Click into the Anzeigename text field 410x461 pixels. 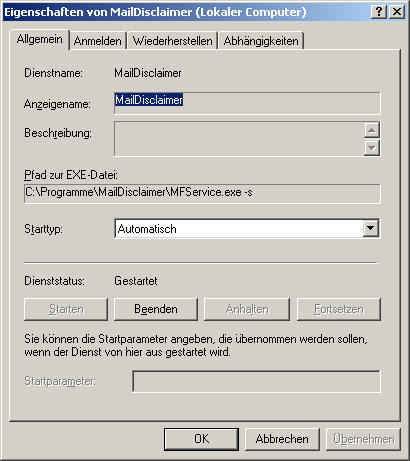[x=247, y=103]
